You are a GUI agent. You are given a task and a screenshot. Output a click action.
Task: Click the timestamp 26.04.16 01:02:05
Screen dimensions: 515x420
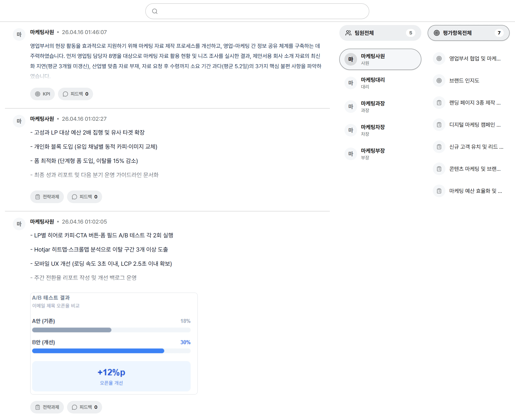tap(84, 222)
